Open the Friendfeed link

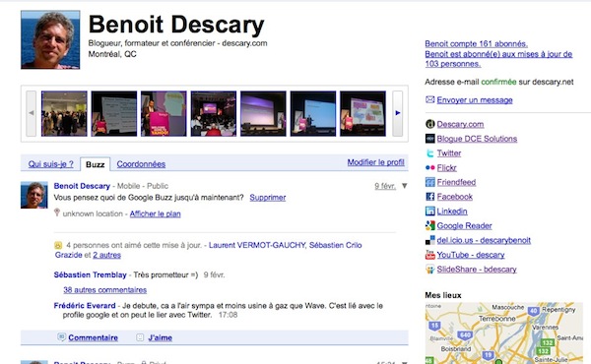(x=456, y=182)
